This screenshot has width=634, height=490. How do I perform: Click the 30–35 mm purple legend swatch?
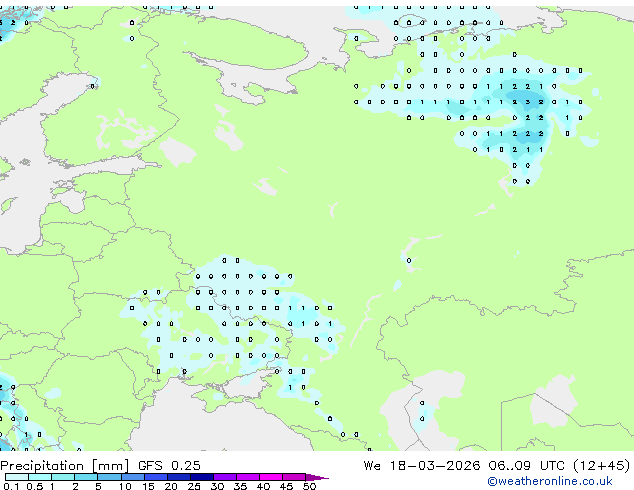[224, 477]
